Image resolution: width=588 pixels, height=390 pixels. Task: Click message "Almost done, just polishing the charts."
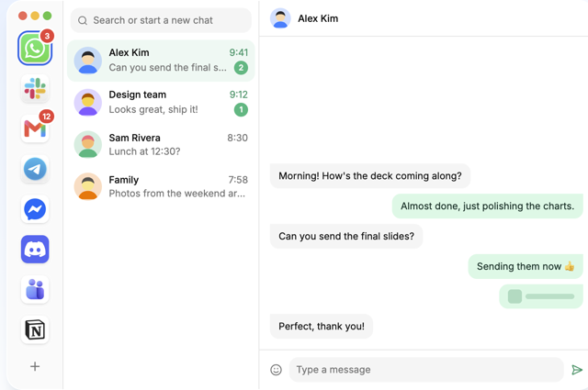tap(488, 206)
